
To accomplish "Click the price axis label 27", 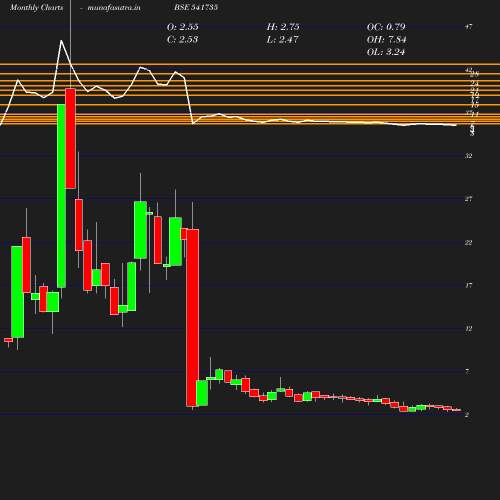I will pyautogui.click(x=468, y=199).
